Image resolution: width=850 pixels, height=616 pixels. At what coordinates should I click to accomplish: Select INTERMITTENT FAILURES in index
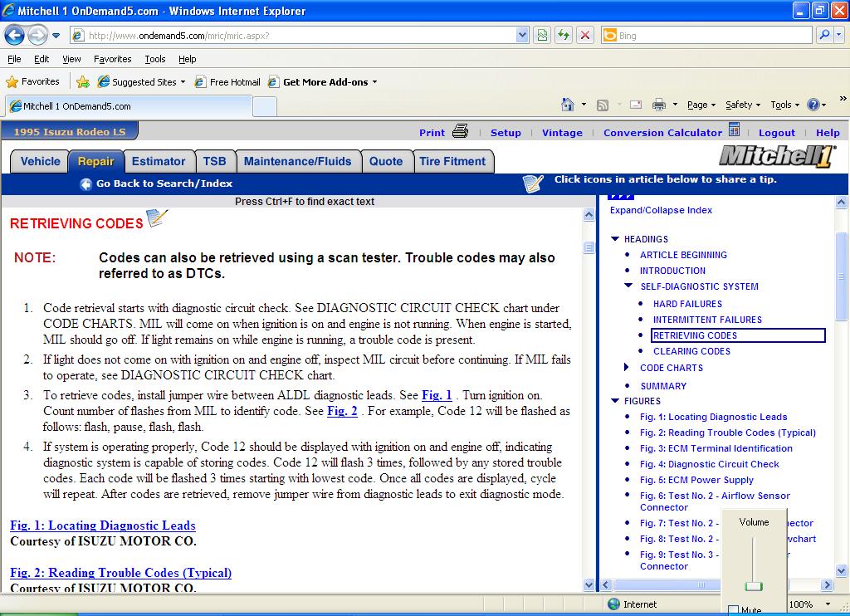pyautogui.click(x=707, y=320)
